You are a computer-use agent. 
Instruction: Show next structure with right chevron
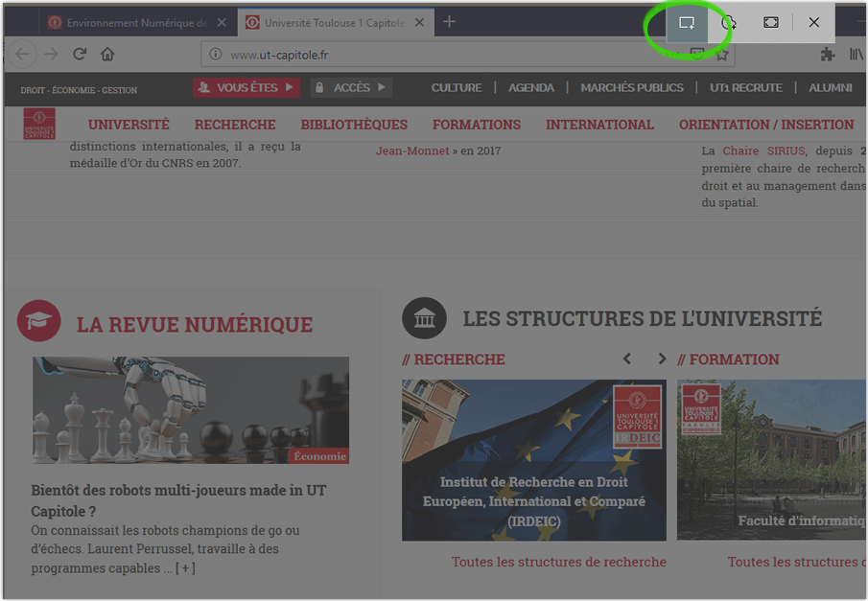[x=662, y=358]
